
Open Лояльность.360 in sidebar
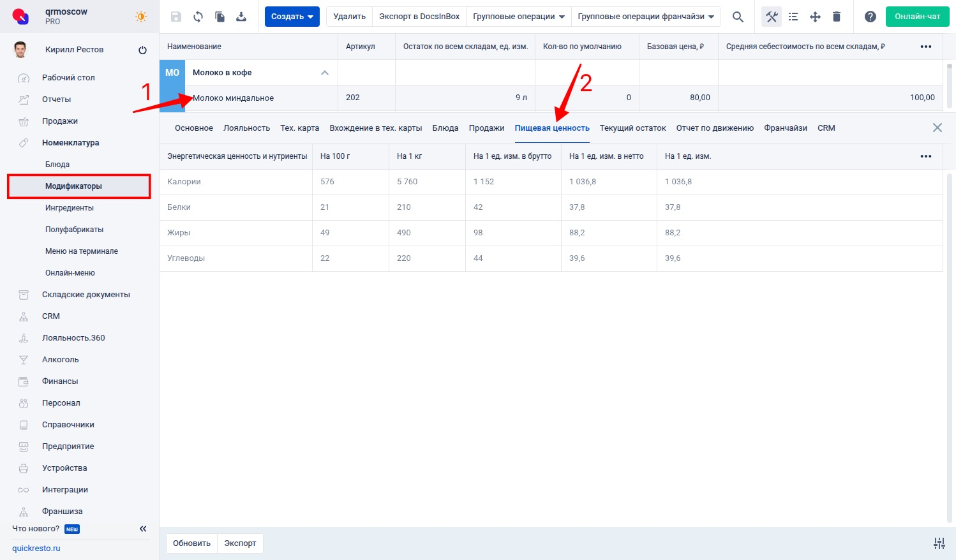pyautogui.click(x=73, y=338)
